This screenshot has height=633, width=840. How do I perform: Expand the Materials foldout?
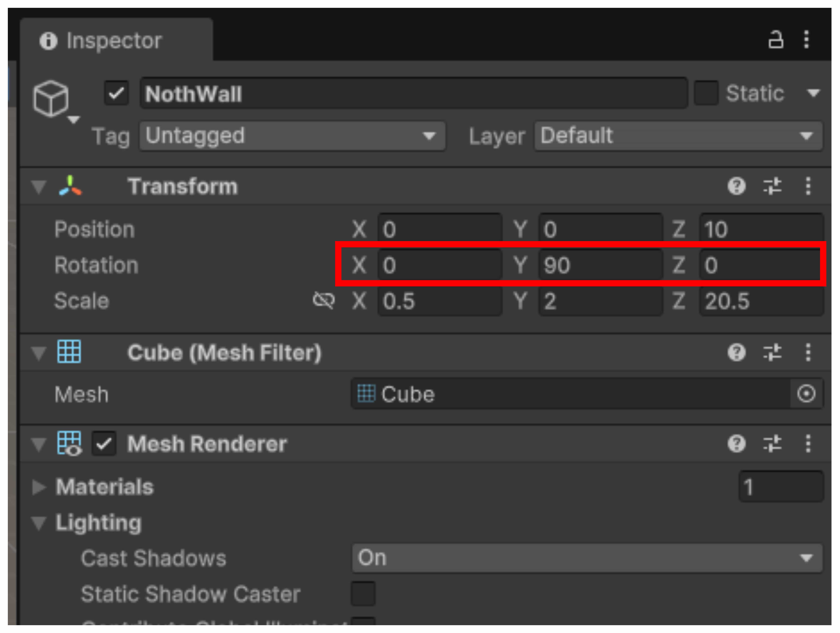tap(39, 487)
